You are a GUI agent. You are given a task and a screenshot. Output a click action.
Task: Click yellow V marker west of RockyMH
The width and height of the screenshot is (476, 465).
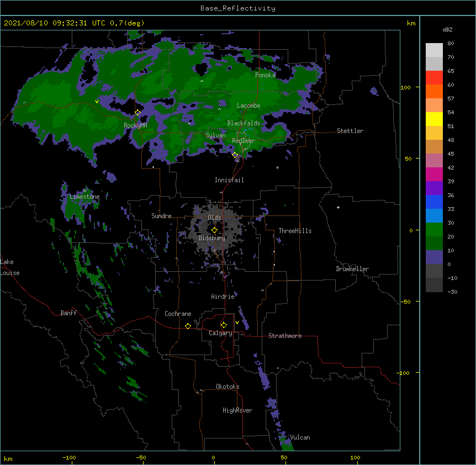click(x=97, y=102)
